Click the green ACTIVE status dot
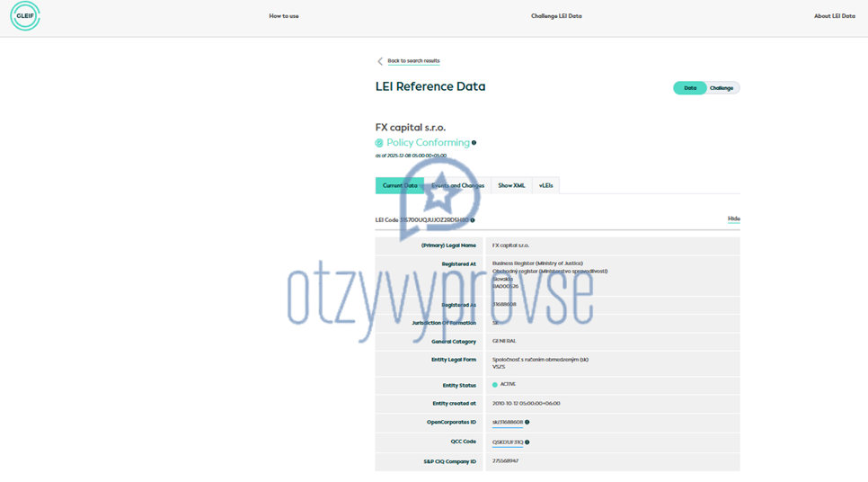 495,385
